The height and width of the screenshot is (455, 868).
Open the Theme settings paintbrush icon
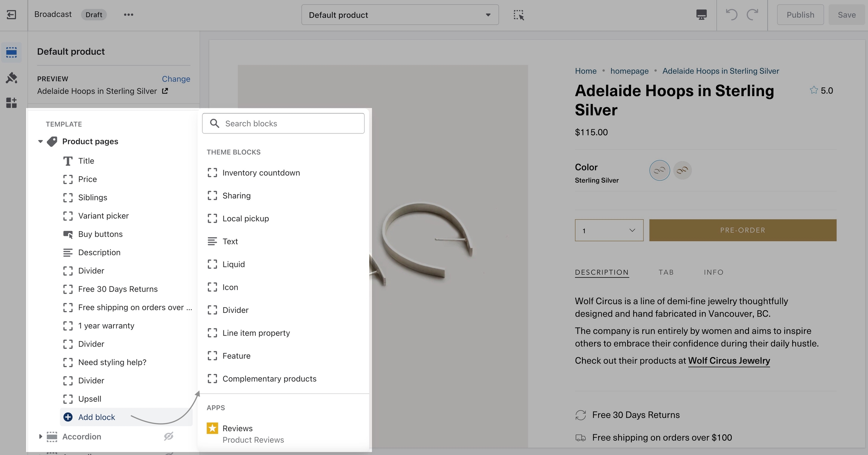tap(12, 78)
